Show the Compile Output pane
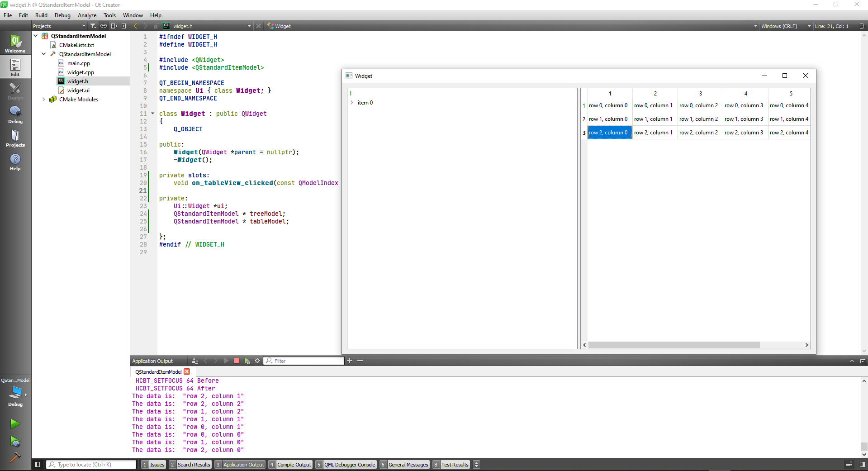 tap(290, 464)
